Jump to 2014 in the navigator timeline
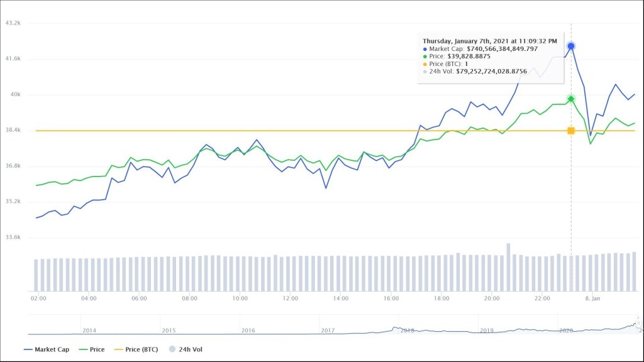 point(89,330)
